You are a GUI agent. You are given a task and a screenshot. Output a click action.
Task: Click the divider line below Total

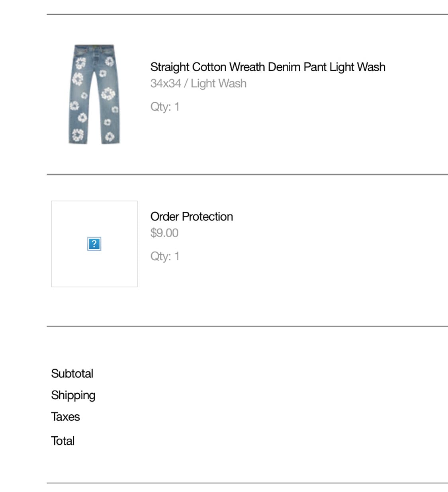(x=247, y=483)
